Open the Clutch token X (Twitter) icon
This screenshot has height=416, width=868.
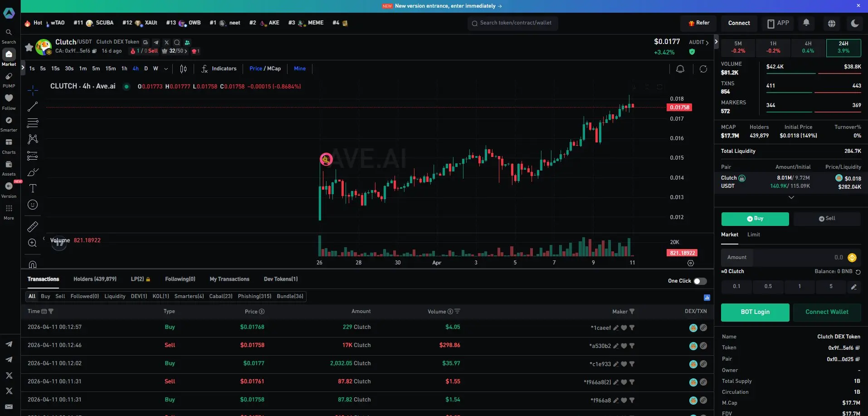pyautogui.click(x=166, y=42)
